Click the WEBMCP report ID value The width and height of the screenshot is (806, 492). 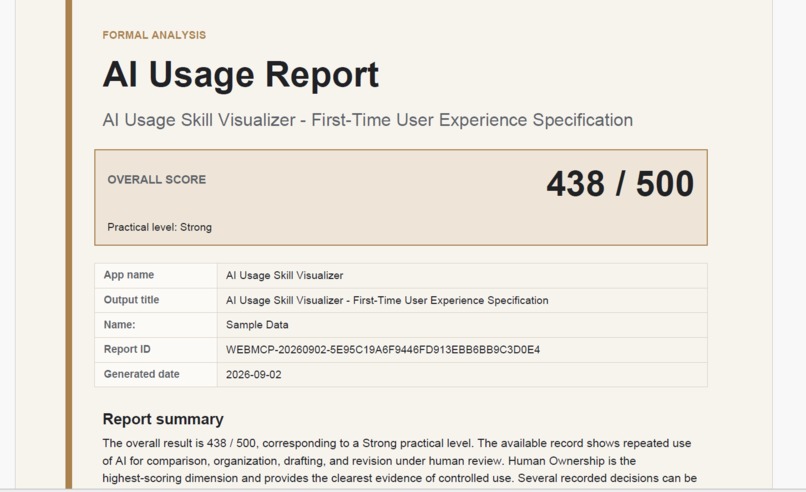[x=383, y=350]
